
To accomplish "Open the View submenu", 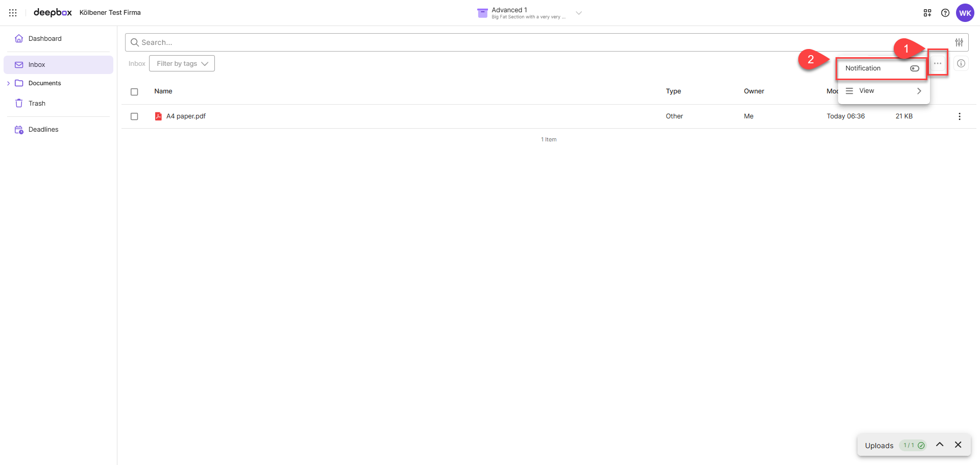I will coord(883,91).
